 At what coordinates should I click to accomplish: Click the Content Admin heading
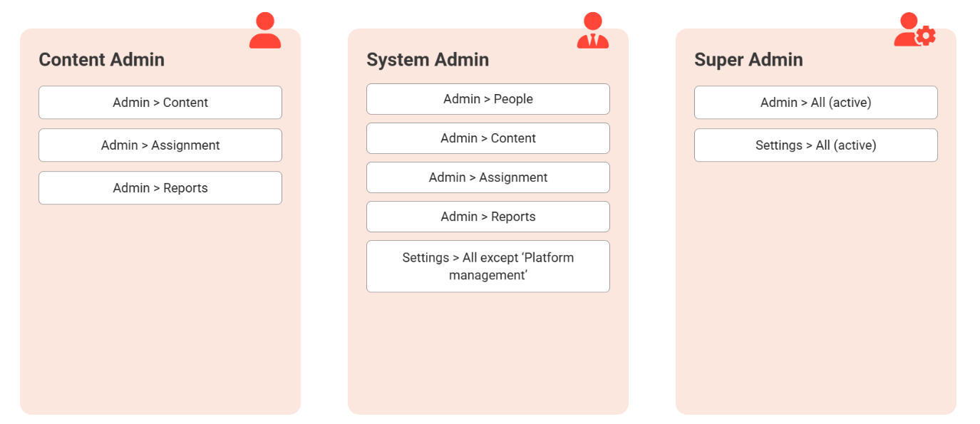click(x=101, y=60)
